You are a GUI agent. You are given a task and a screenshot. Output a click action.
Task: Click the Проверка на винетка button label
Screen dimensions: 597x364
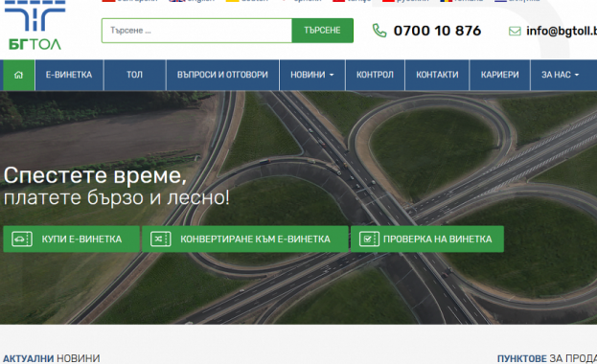(438, 239)
